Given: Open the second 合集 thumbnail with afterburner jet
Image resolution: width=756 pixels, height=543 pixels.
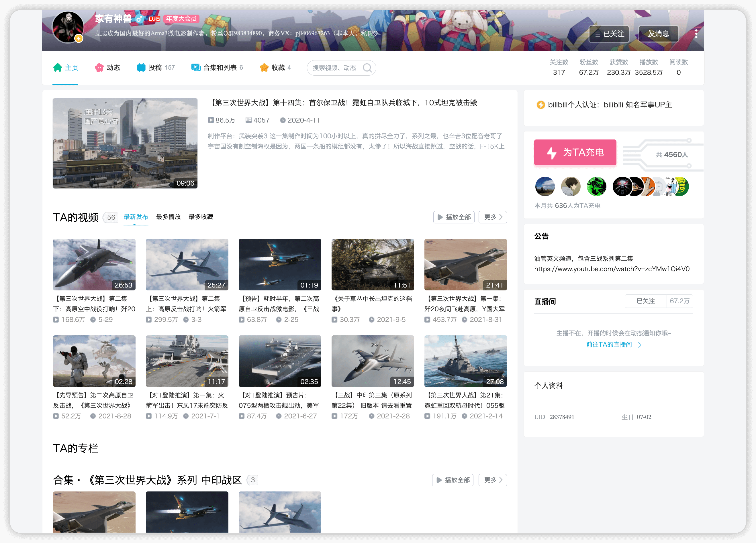Looking at the screenshot, I should [x=187, y=512].
